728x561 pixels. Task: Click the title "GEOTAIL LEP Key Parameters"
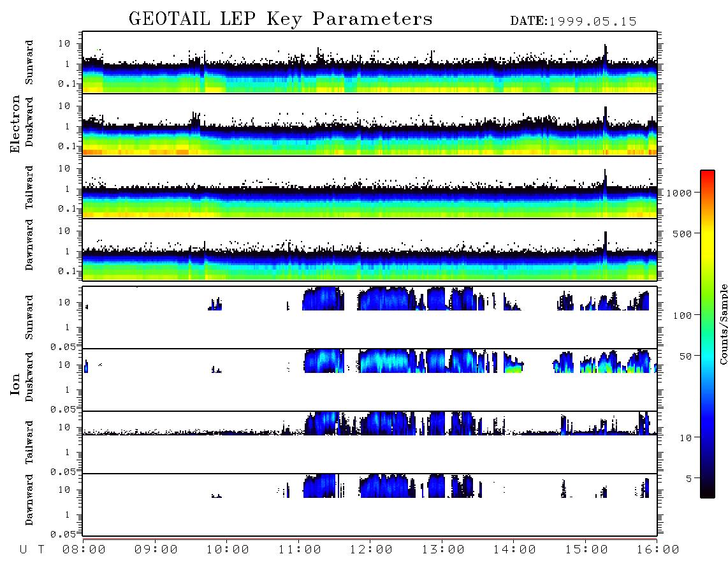click(280, 19)
